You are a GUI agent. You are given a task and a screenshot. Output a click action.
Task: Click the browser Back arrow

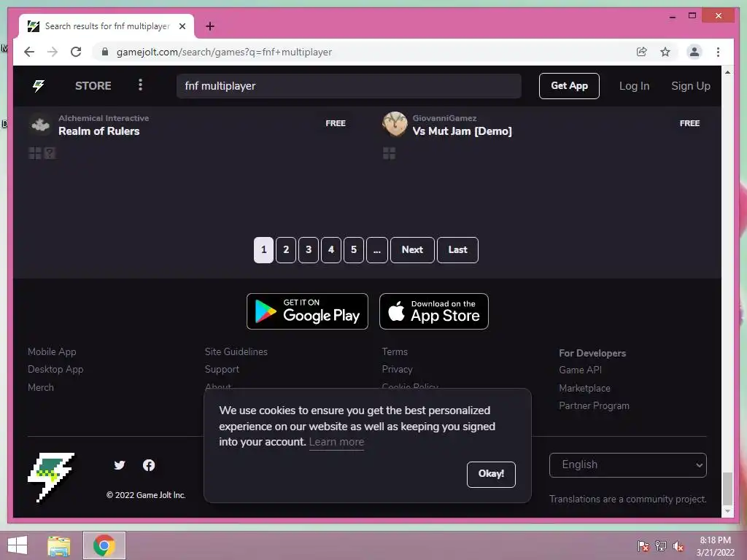(x=29, y=52)
